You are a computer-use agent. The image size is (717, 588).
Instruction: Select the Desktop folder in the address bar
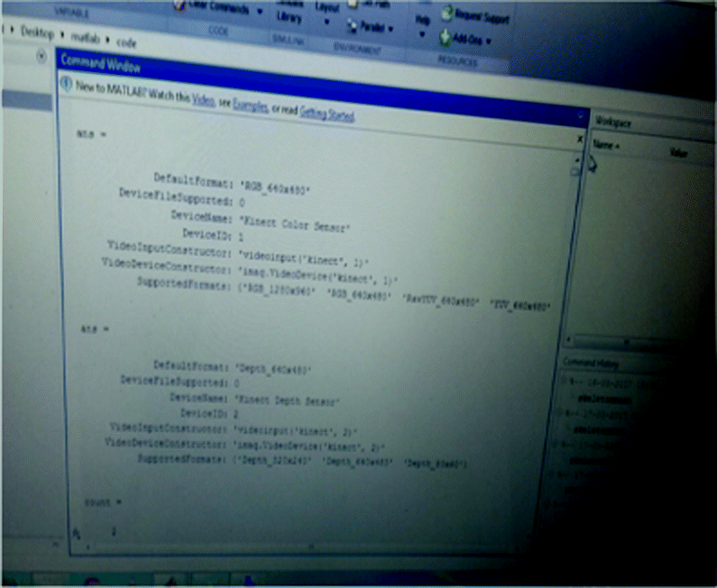coord(38,33)
